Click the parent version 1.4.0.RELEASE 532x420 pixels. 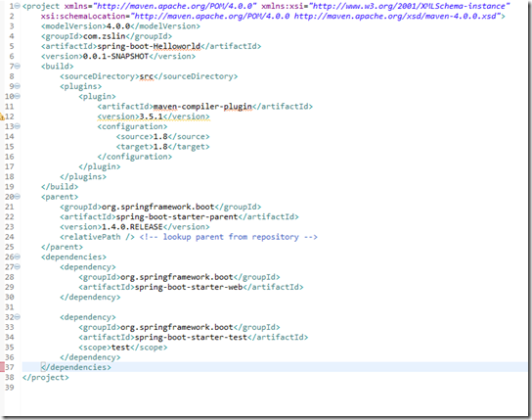(132, 227)
